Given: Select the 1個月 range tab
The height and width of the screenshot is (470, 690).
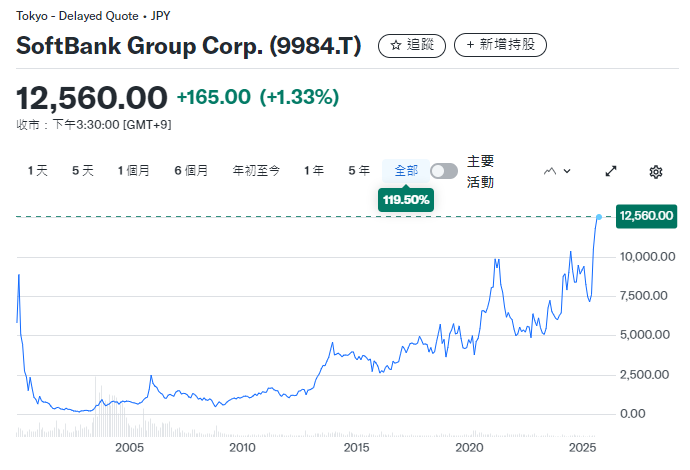Looking at the screenshot, I should coord(134,171).
